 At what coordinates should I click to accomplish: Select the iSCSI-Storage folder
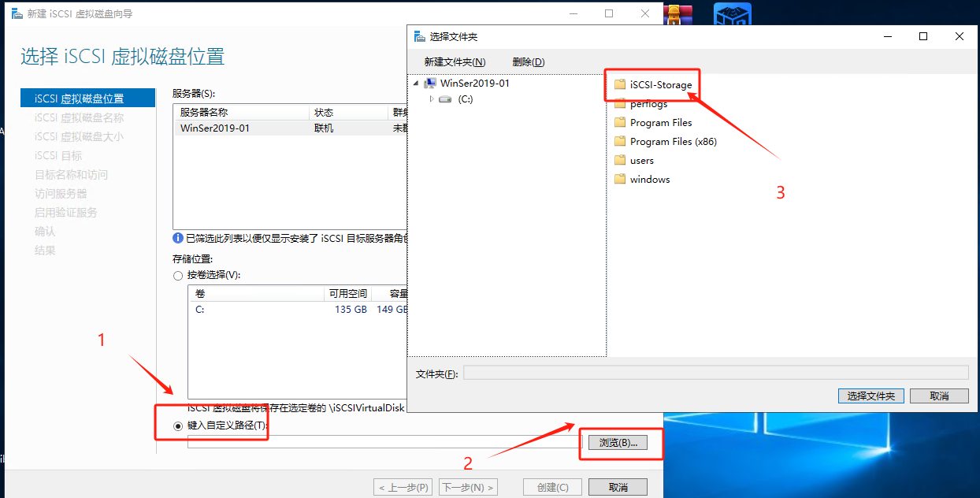coord(653,85)
